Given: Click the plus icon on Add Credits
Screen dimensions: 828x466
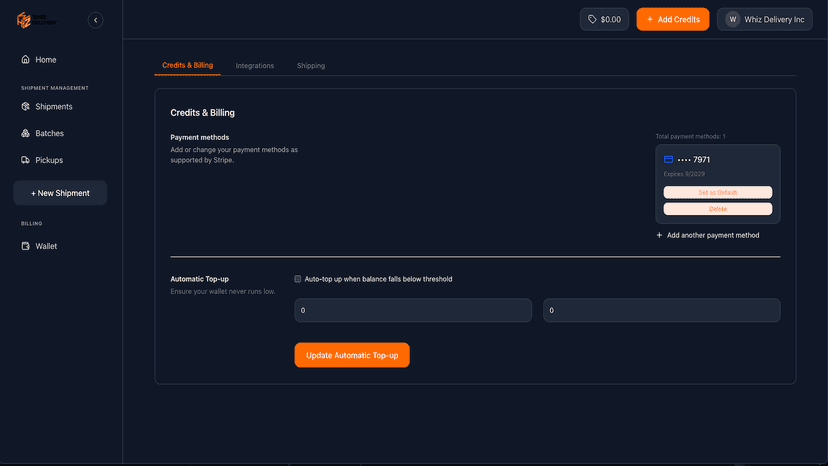Looking at the screenshot, I should tap(650, 20).
